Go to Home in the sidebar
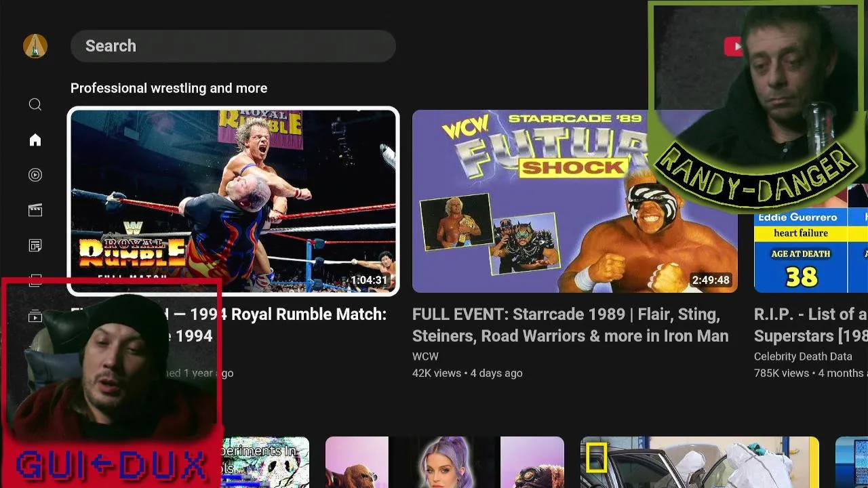The image size is (868, 488). 35,140
